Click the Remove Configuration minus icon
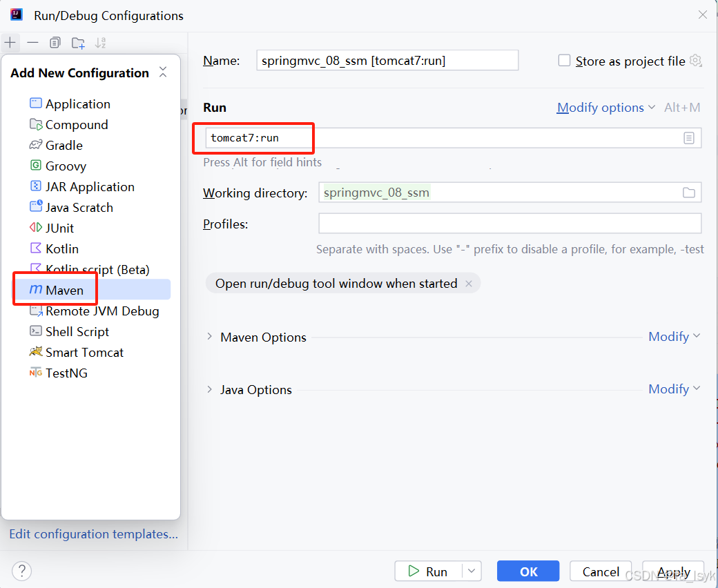718x588 pixels. pos(32,43)
